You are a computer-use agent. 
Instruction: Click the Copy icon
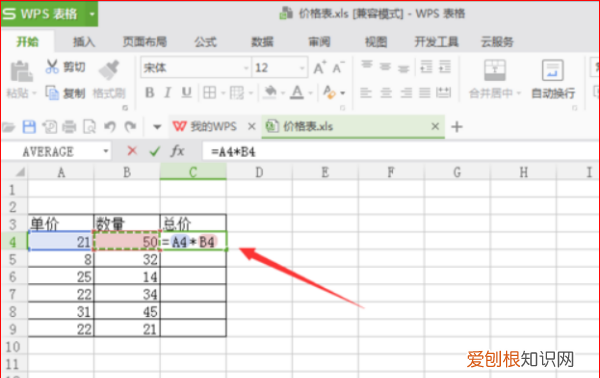pyautogui.click(x=52, y=93)
